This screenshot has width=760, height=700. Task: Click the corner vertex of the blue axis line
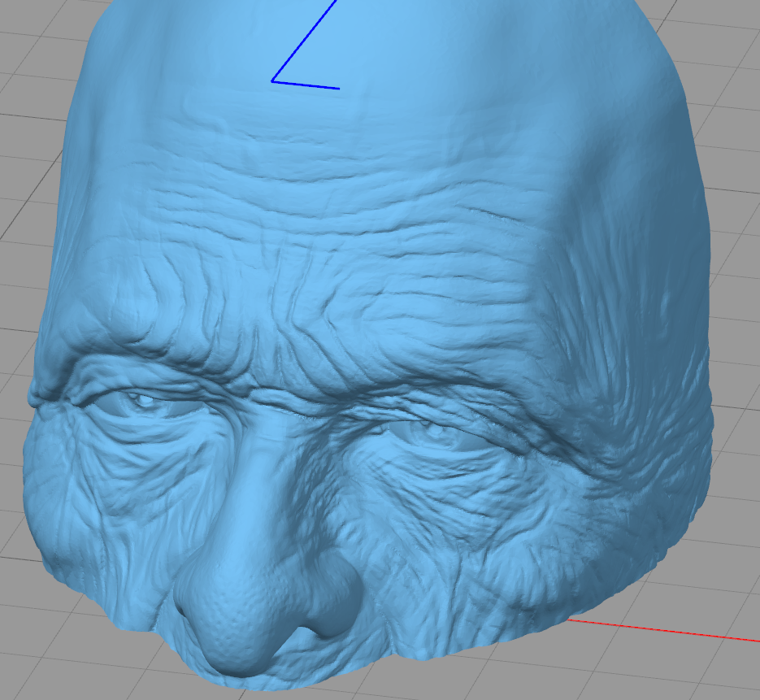[272, 81]
